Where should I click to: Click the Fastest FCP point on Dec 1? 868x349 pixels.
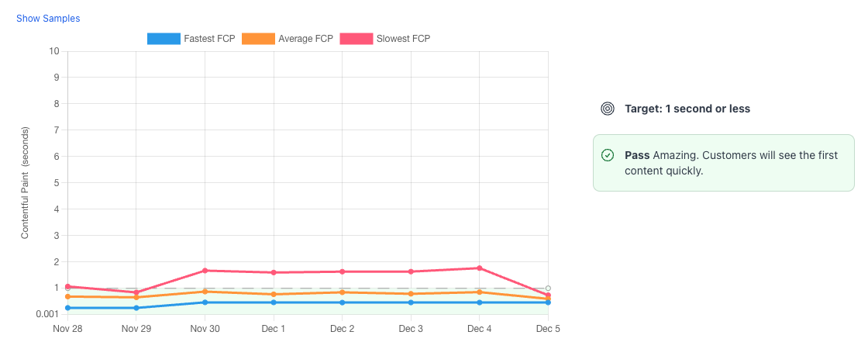274,302
